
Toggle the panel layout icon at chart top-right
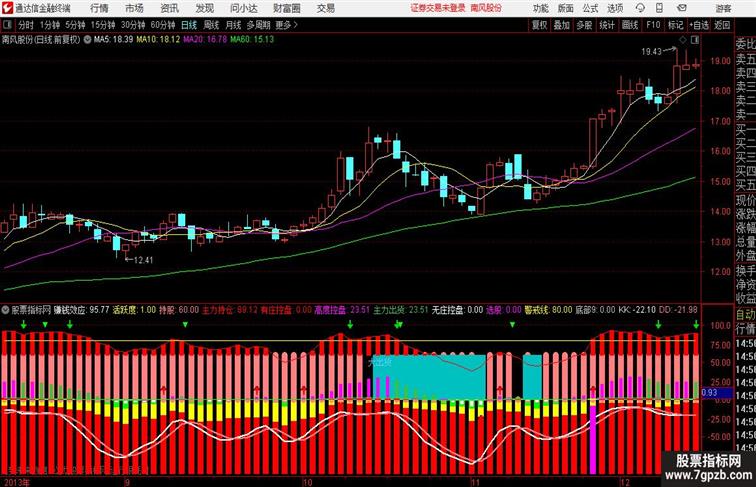tap(695, 40)
